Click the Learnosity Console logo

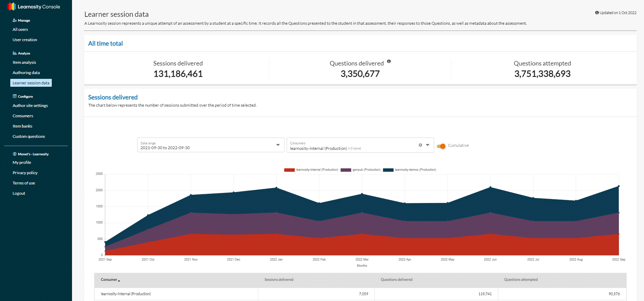tap(34, 7)
